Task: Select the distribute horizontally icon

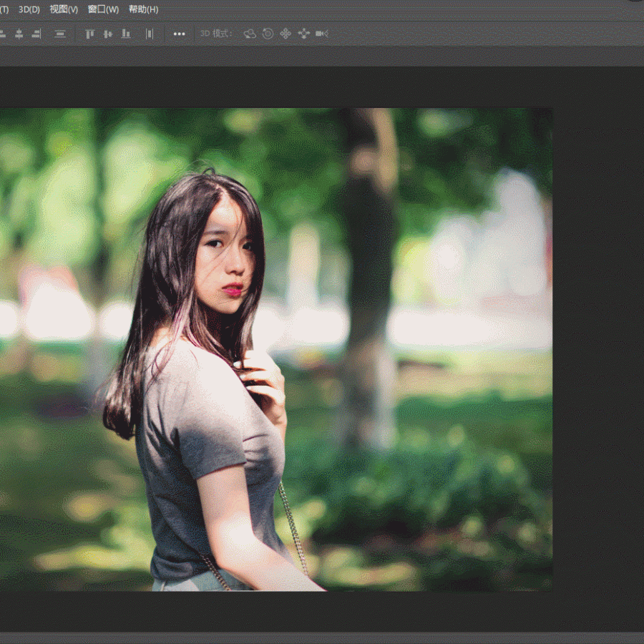Action: coord(150,34)
